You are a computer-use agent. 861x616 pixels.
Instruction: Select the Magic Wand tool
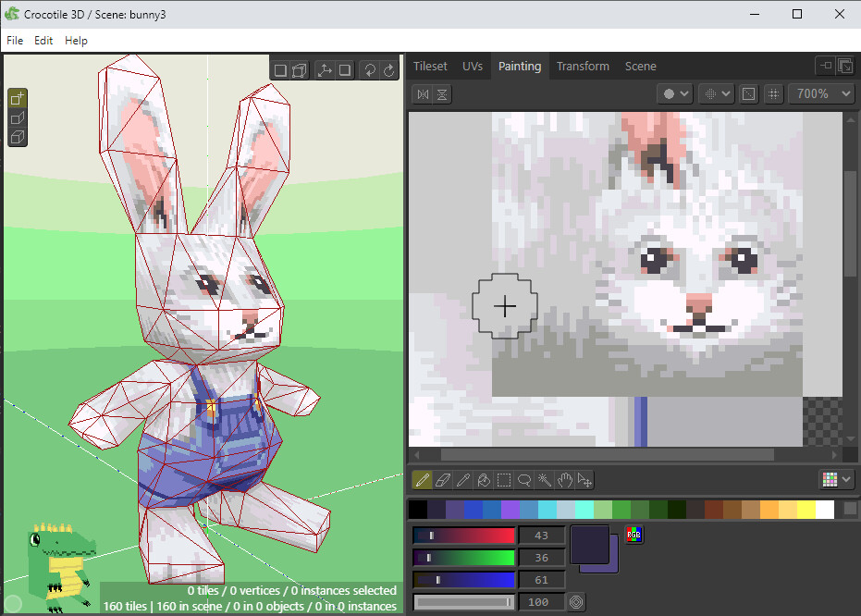coord(544,479)
